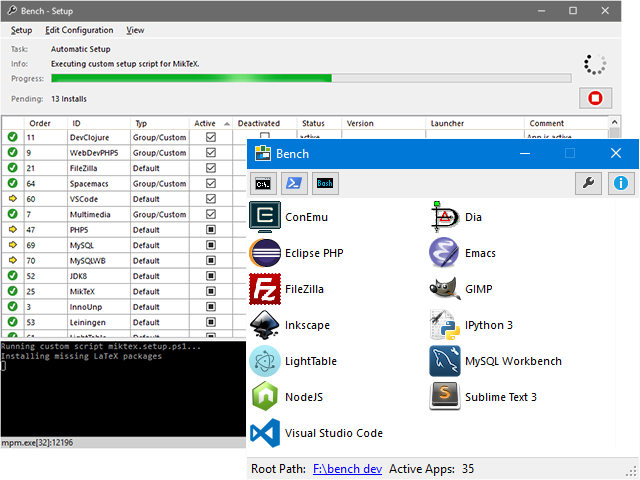
Task: Launch the ConEmu terminal app
Action: pyautogui.click(x=265, y=217)
